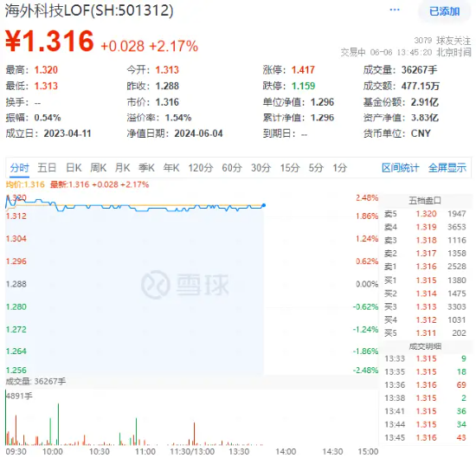
Task: Click the 成交额 value 477.15万
Action: click(421, 86)
